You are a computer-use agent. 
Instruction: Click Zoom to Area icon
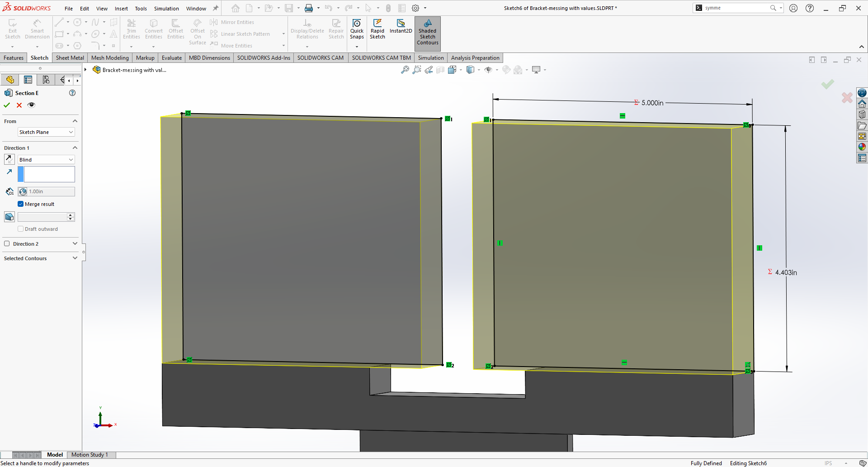(417, 70)
